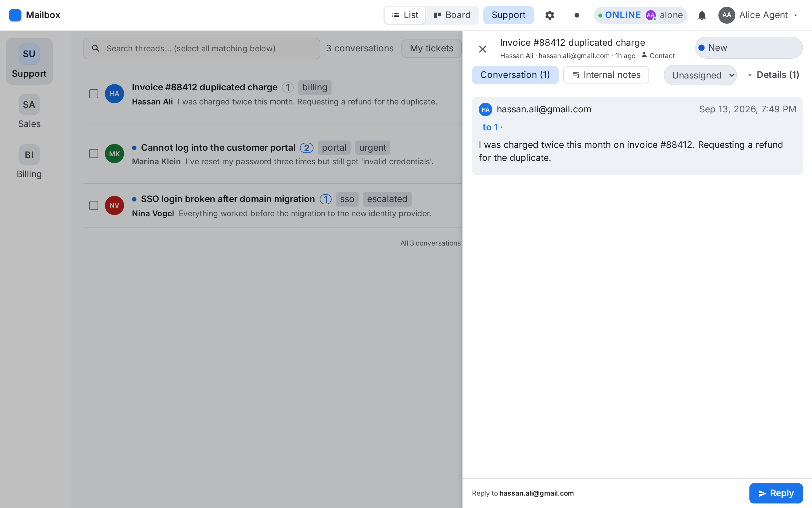
Task: Open the Contact person link
Action: 658,55
